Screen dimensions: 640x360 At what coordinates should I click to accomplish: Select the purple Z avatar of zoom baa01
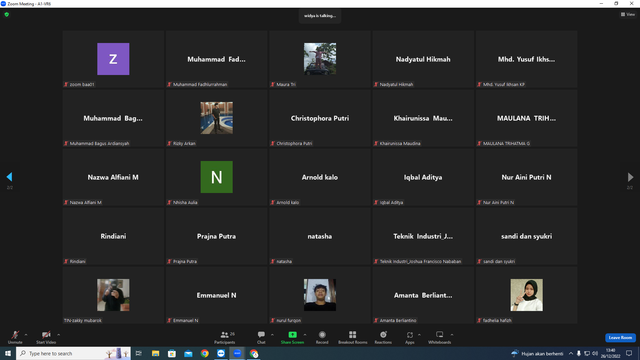(113, 59)
